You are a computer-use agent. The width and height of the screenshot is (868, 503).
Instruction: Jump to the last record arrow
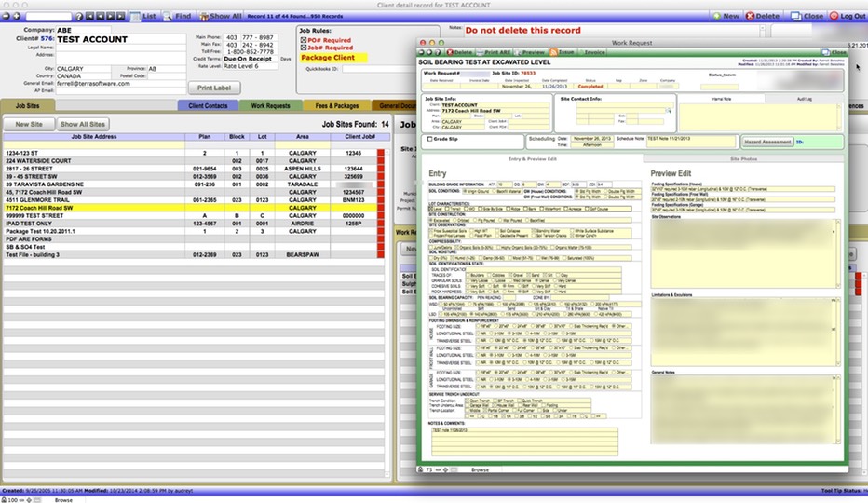click(x=120, y=16)
